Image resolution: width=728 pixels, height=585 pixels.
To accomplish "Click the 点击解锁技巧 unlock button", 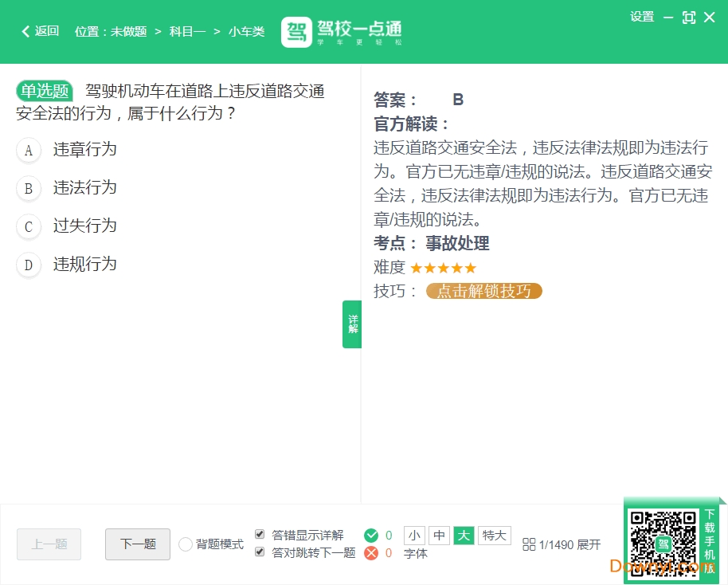I will (x=483, y=291).
